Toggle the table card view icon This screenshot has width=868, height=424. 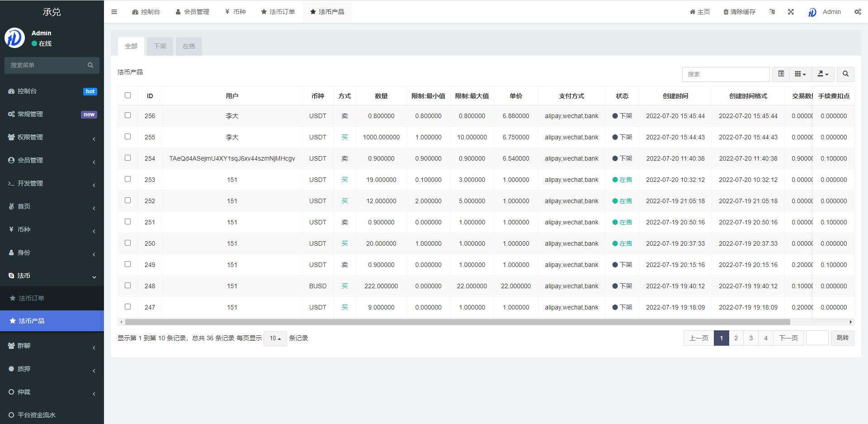pyautogui.click(x=781, y=74)
